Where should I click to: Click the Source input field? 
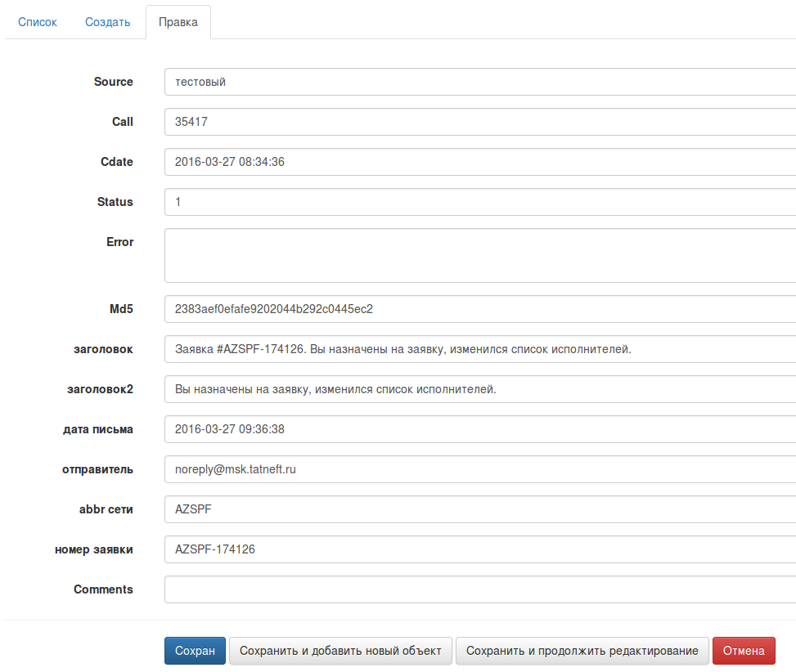tap(479, 82)
